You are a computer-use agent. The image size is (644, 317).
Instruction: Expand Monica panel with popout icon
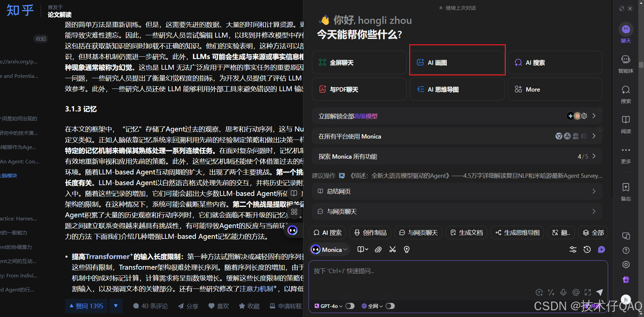pyautogui.click(x=622, y=9)
